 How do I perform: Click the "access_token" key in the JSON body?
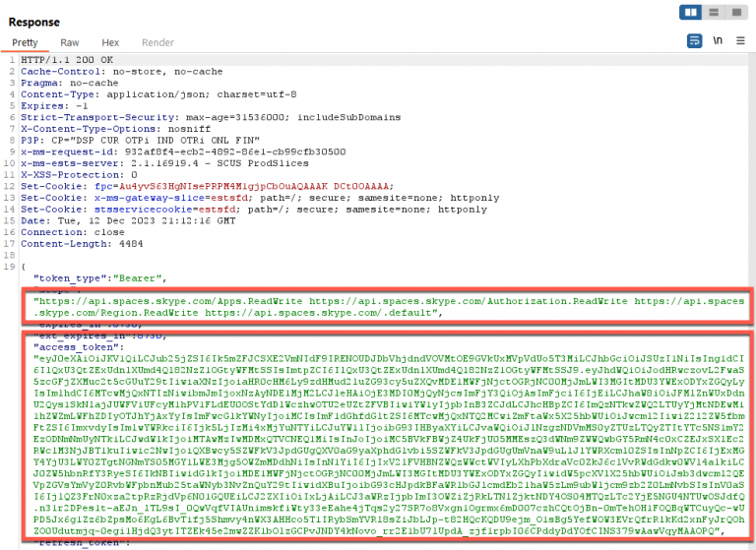pyautogui.click(x=75, y=347)
